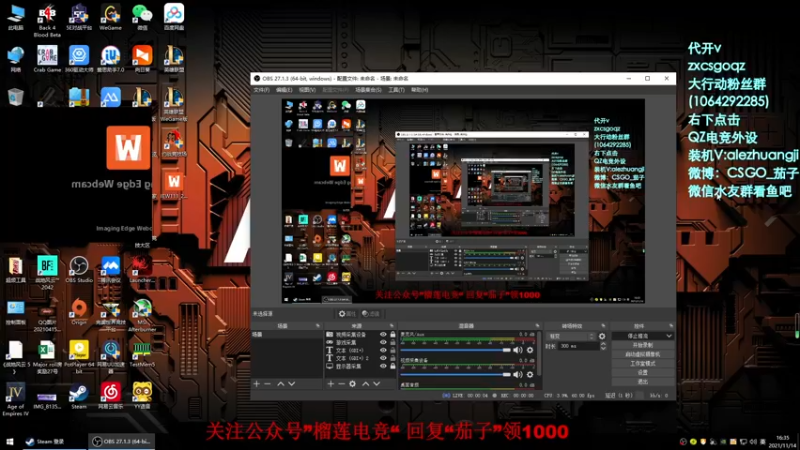Screen dimensions: 800x450
Task: Move scene up with up arrow
Action: coord(281,384)
